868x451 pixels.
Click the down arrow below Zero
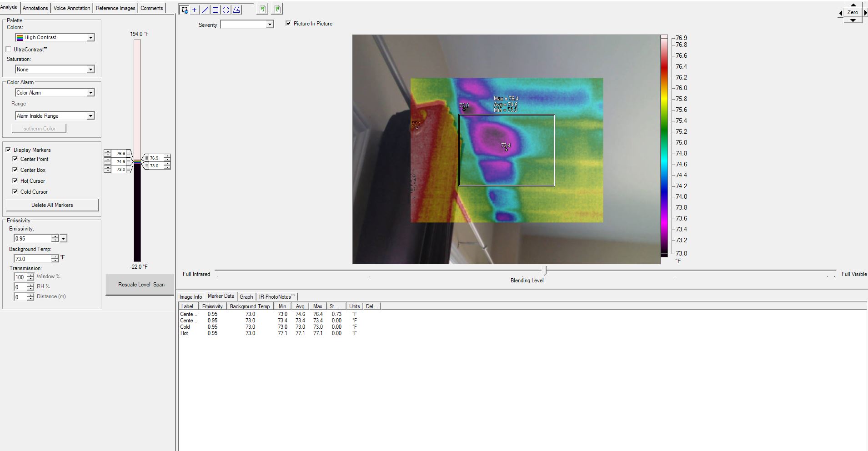point(853,20)
